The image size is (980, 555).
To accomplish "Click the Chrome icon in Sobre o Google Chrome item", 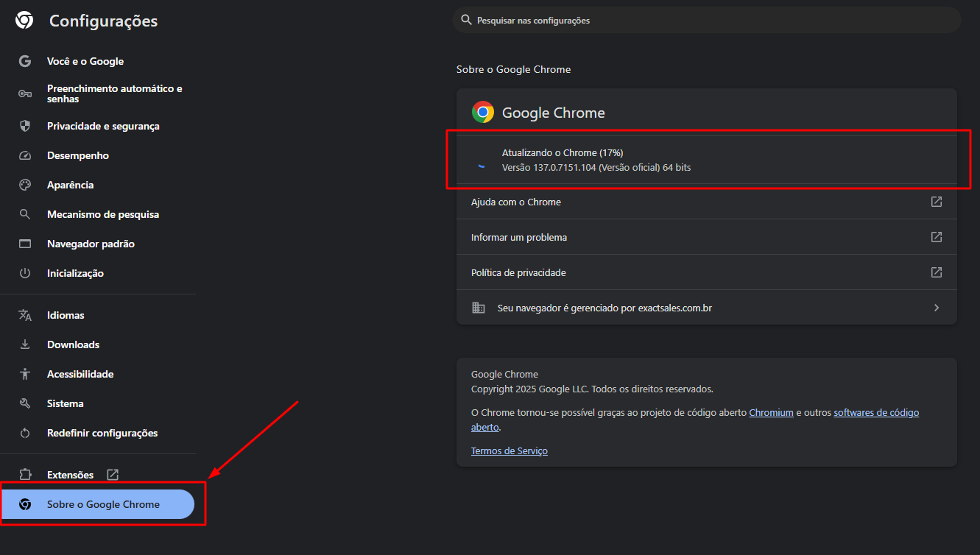I will click(x=25, y=504).
